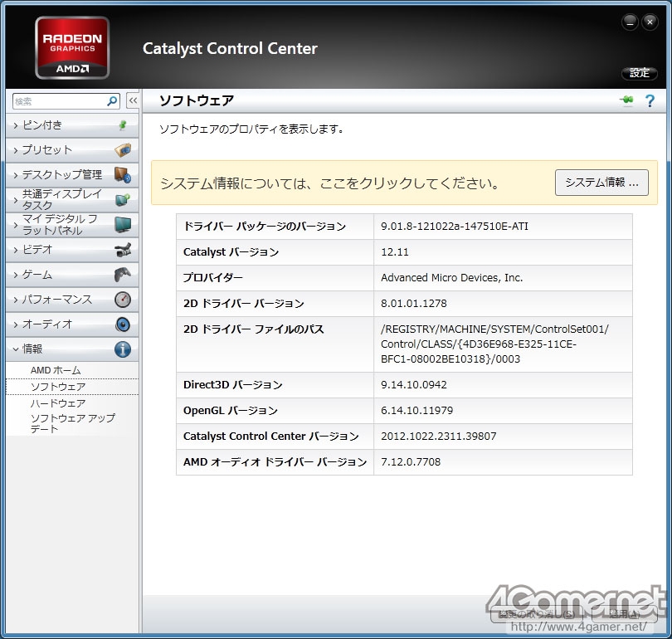Collapse the 情報 section
This screenshot has height=639, width=672.
72,349
